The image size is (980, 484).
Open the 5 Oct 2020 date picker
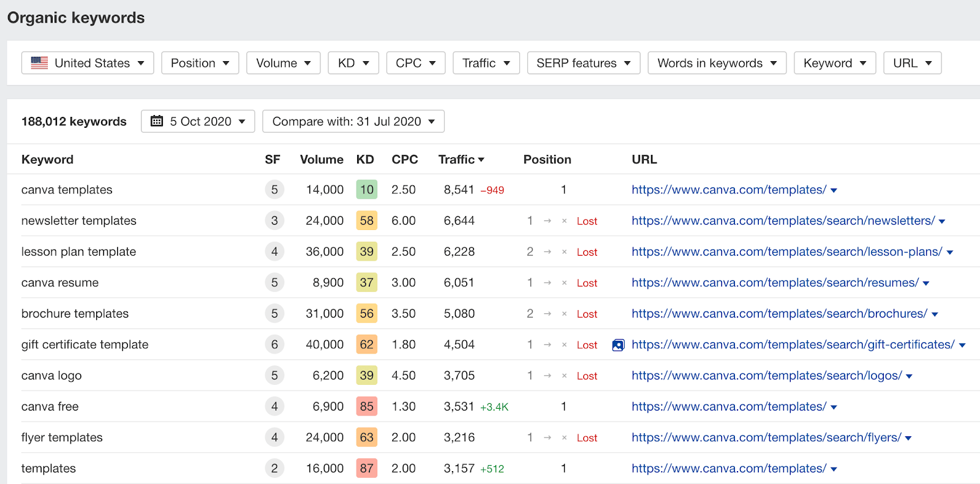pyautogui.click(x=198, y=121)
